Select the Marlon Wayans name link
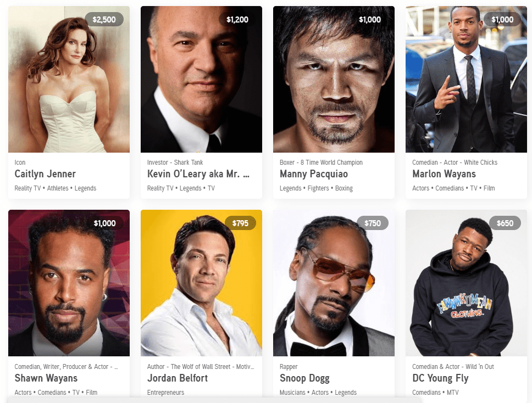 click(444, 174)
